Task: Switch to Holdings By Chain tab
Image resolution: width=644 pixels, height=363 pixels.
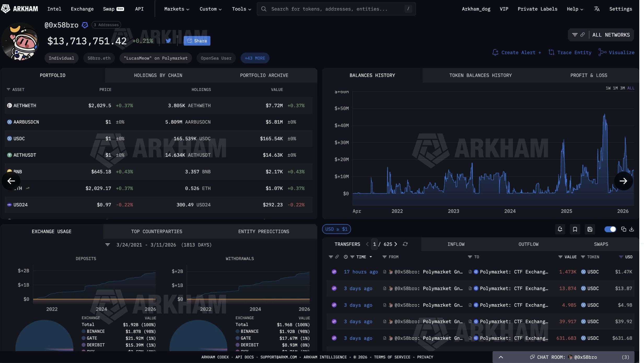Action: [158, 75]
